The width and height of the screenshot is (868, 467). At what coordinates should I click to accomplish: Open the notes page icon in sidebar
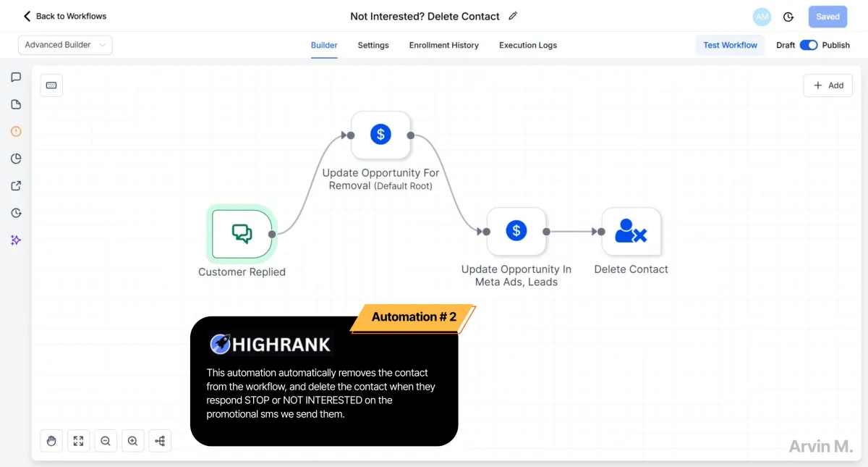tap(16, 104)
